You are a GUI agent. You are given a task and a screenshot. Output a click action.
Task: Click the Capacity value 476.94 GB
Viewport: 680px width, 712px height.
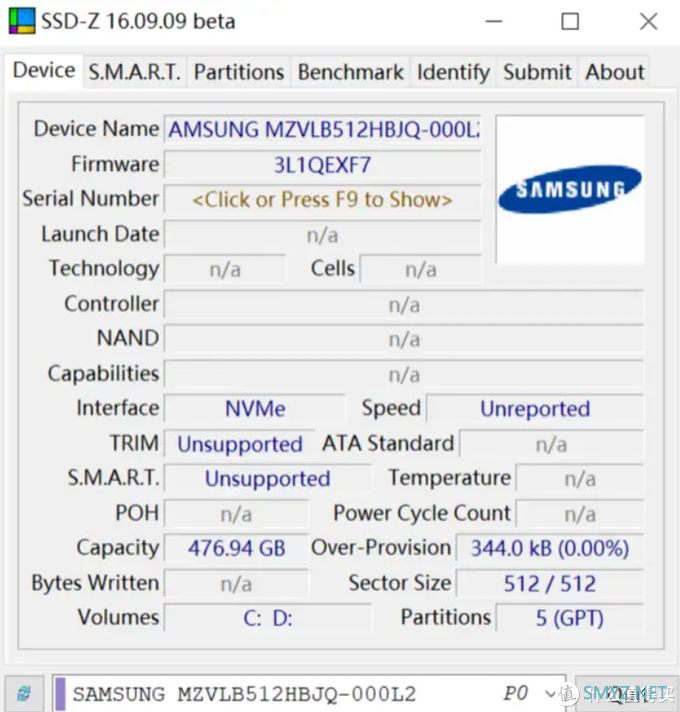point(236,548)
